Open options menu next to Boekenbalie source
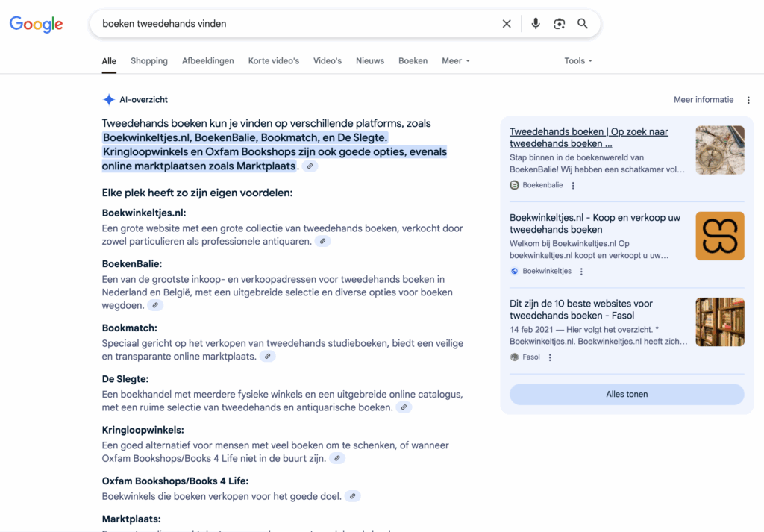 (x=573, y=185)
